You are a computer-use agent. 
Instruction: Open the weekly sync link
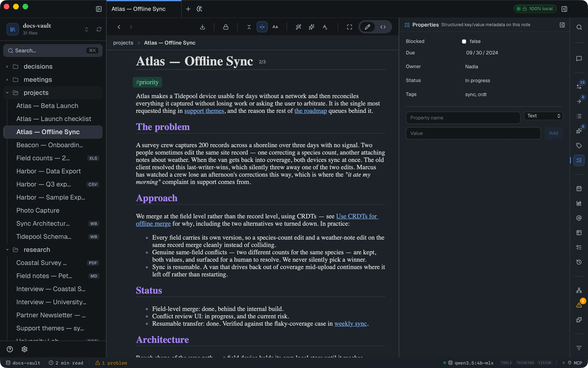(350, 324)
